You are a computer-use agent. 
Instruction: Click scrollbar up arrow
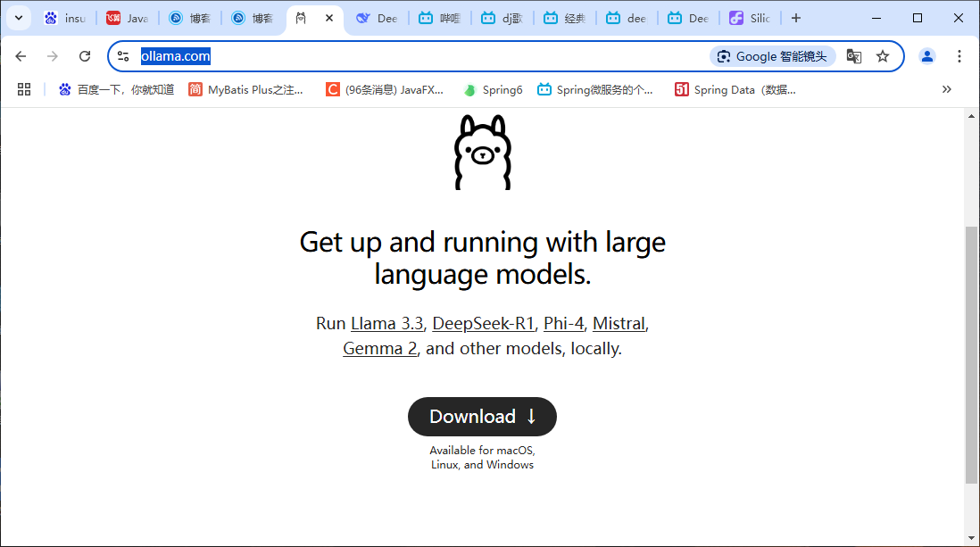(x=970, y=116)
